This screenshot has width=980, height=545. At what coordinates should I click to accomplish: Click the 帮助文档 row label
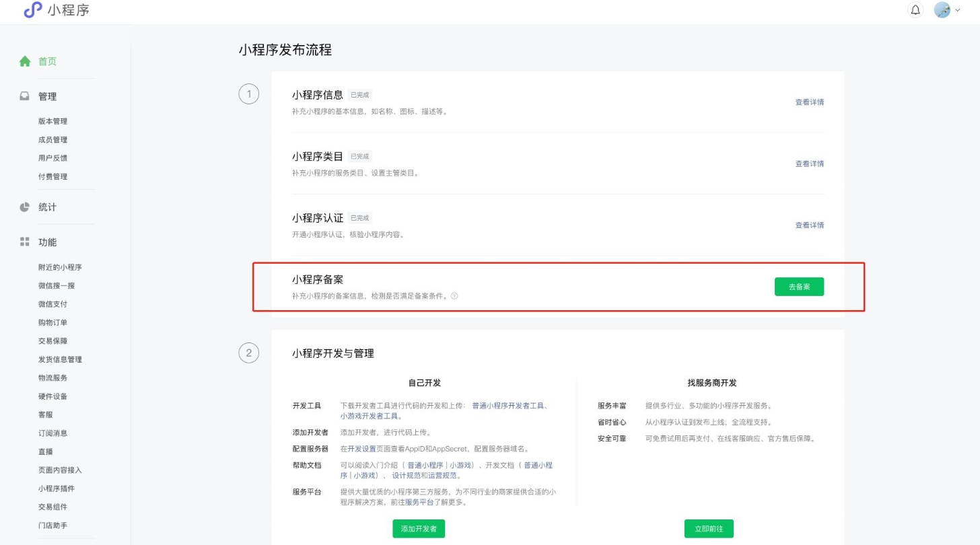pos(307,465)
